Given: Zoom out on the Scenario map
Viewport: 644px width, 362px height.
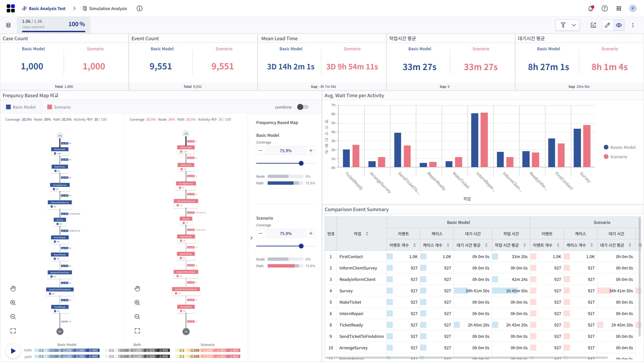Looking at the screenshot, I should [x=137, y=316].
